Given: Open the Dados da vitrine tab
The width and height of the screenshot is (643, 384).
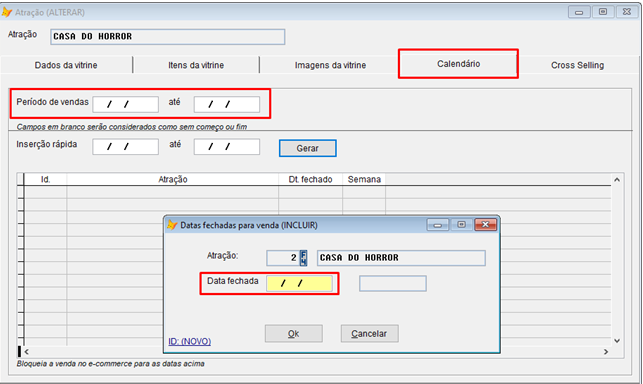Looking at the screenshot, I should pos(66,65).
